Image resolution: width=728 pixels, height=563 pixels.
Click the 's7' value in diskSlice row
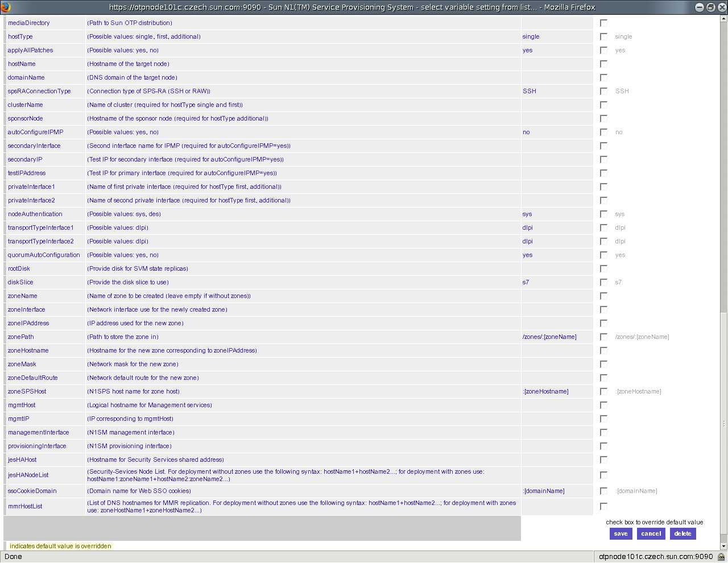[526, 282]
